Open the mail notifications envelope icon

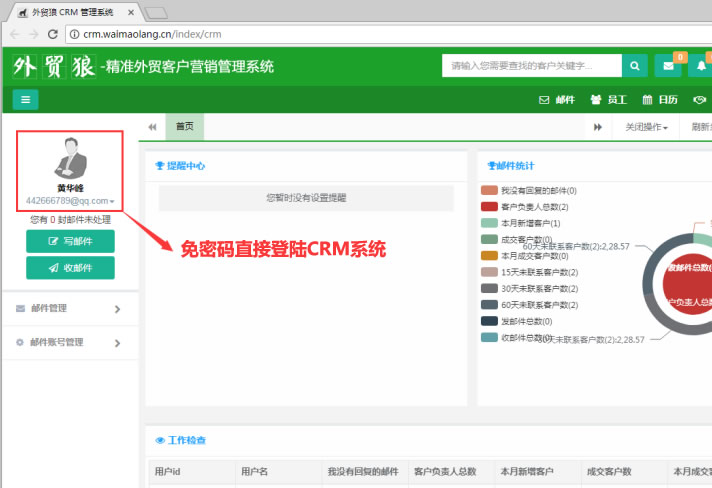click(x=667, y=66)
